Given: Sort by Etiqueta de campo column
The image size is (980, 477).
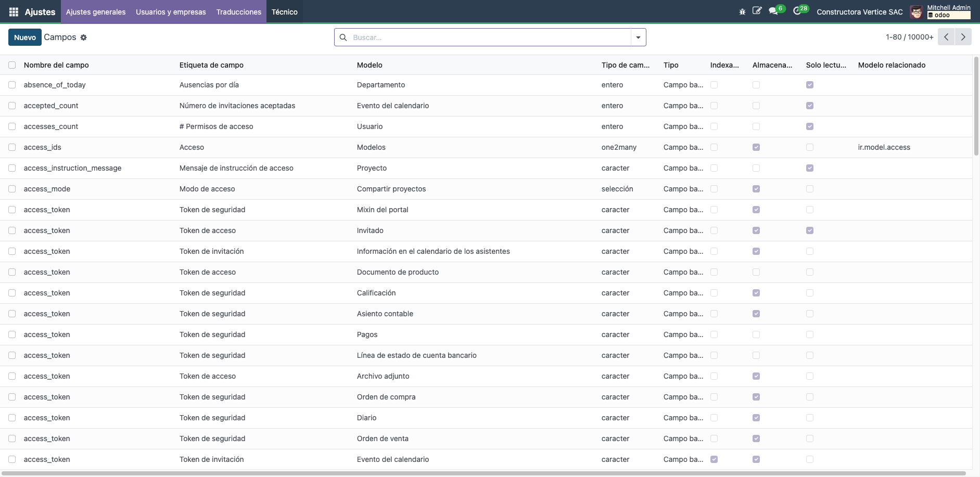Looking at the screenshot, I should tap(211, 65).
